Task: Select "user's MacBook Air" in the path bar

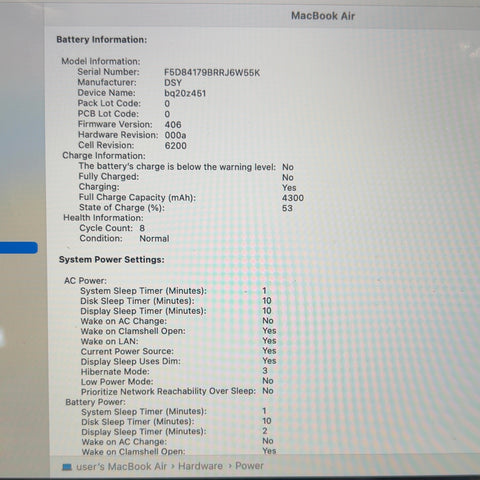Action: (121, 466)
